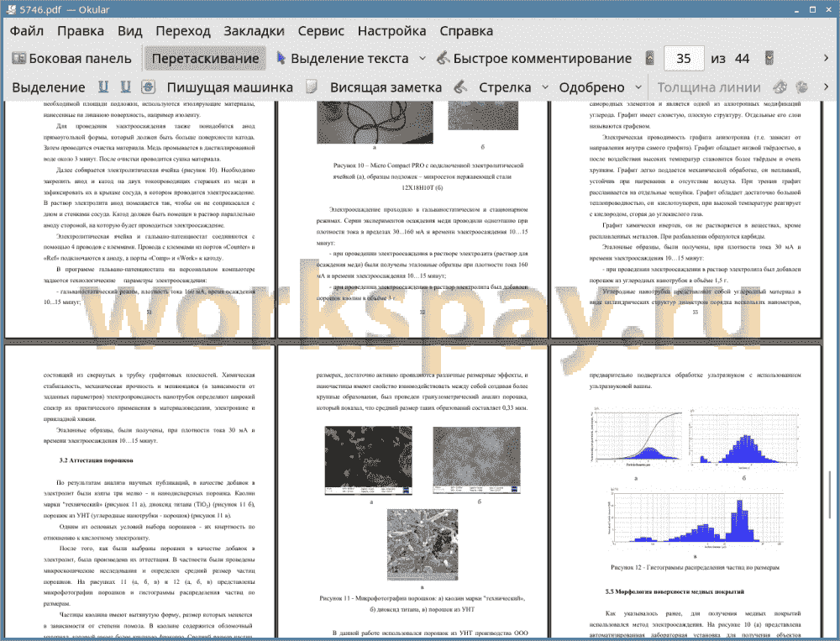
Task: Select the Одобрено stamp tool
Action: point(591,87)
